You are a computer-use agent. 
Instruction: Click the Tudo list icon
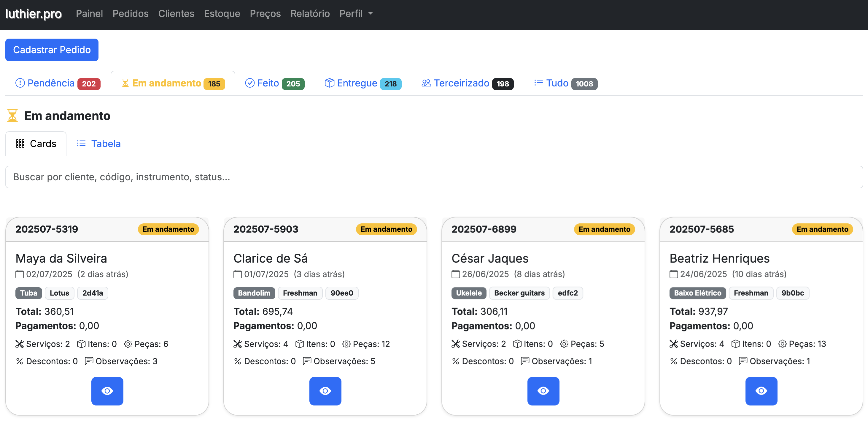click(538, 83)
